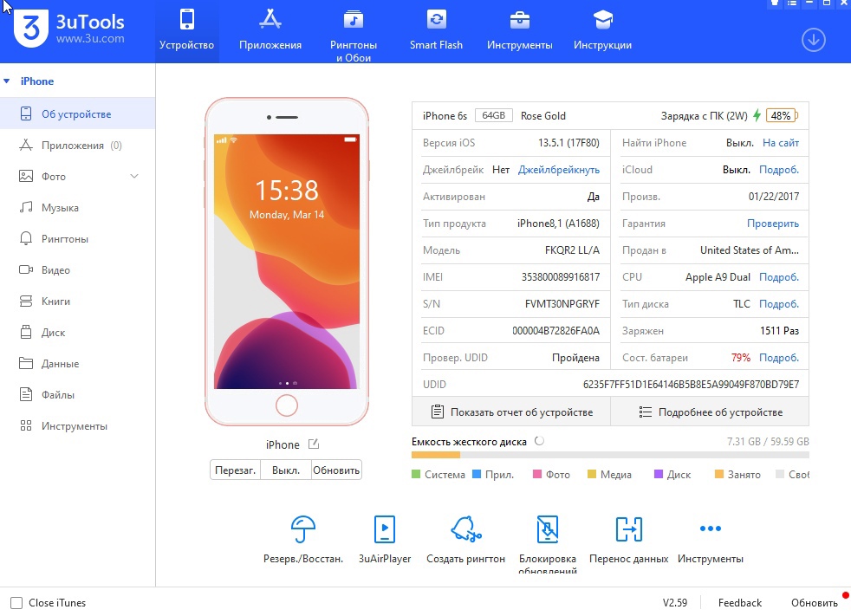Click the skin shirt icon in title bar
851x616 pixels.
point(775,3)
